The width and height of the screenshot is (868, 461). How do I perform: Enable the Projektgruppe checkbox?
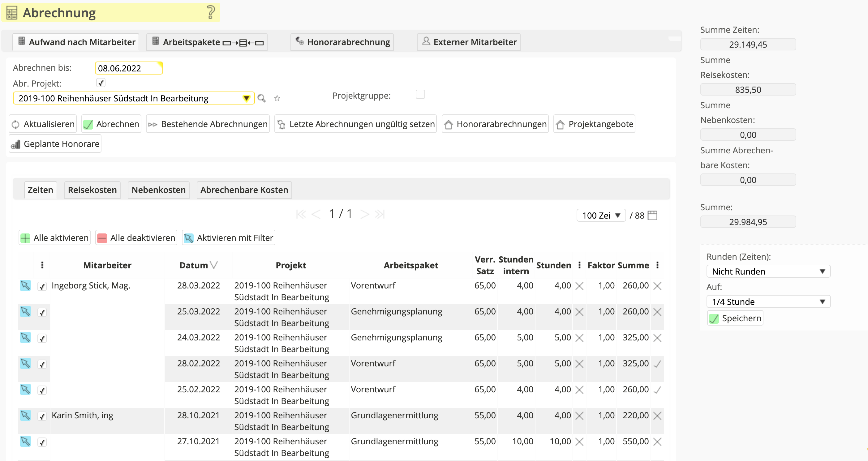point(420,94)
